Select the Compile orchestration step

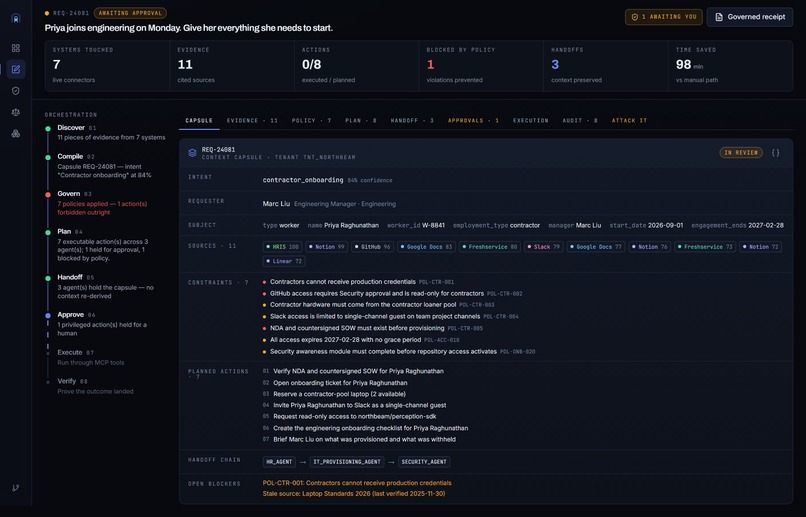pyautogui.click(x=106, y=165)
